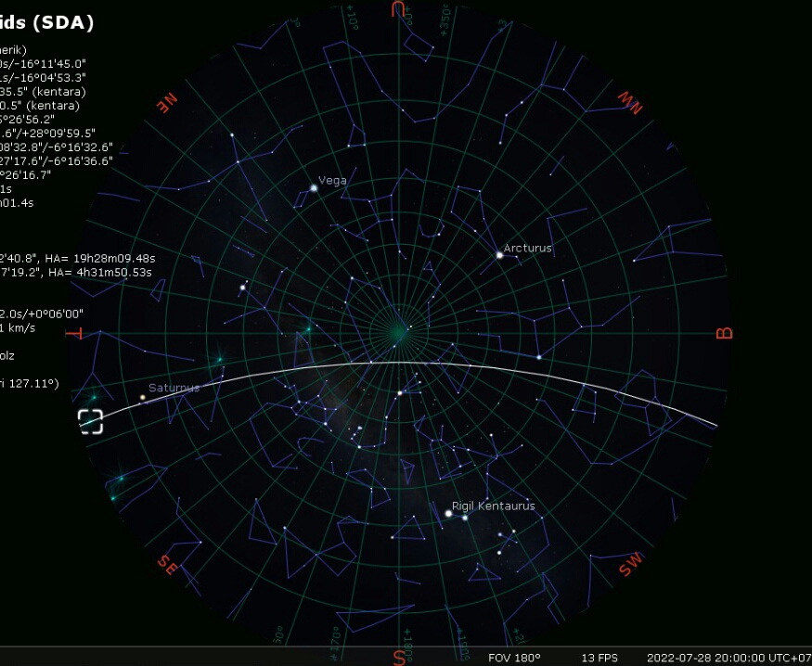Pick the star Rigil Kentaurus
The width and height of the screenshot is (812, 666).
tap(449, 513)
